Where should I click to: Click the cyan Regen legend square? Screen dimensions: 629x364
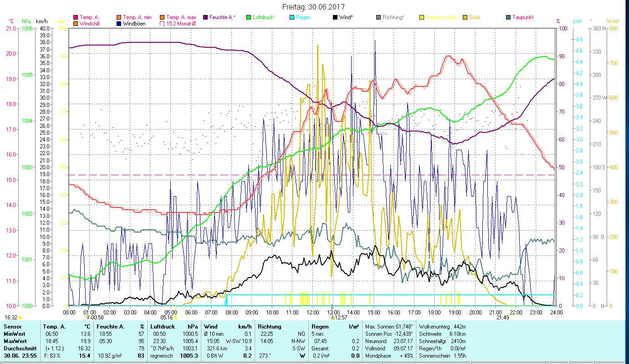point(292,17)
